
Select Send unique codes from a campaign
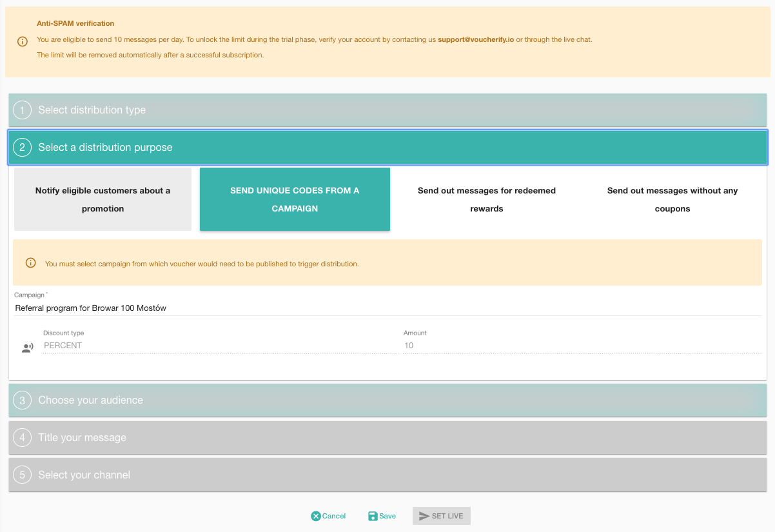click(x=295, y=199)
